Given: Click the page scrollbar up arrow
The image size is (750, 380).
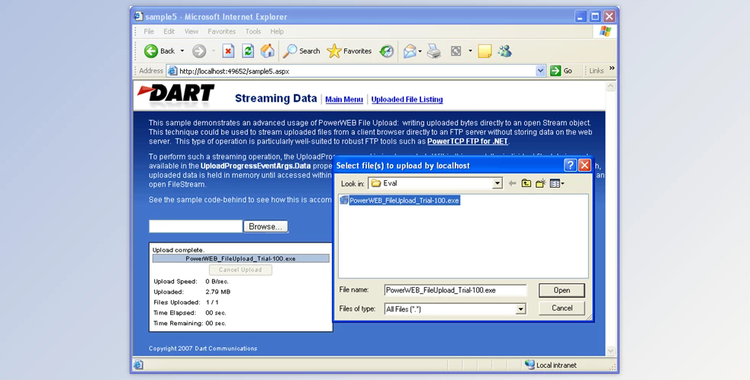Looking at the screenshot, I should tap(610, 87).
